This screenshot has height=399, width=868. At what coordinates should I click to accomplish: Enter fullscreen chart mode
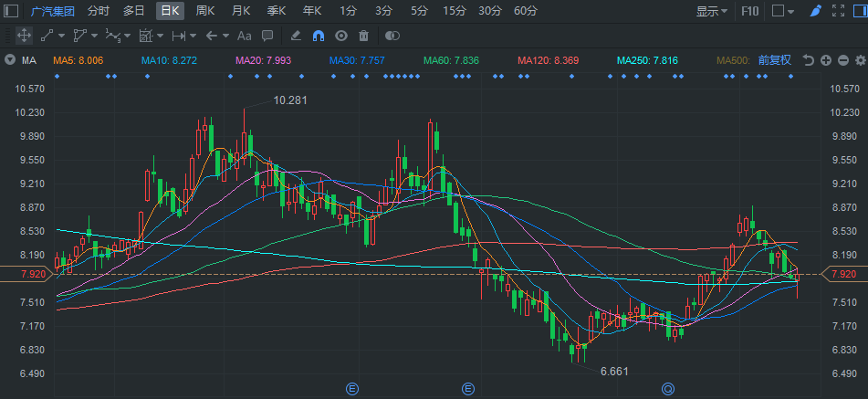[838, 11]
